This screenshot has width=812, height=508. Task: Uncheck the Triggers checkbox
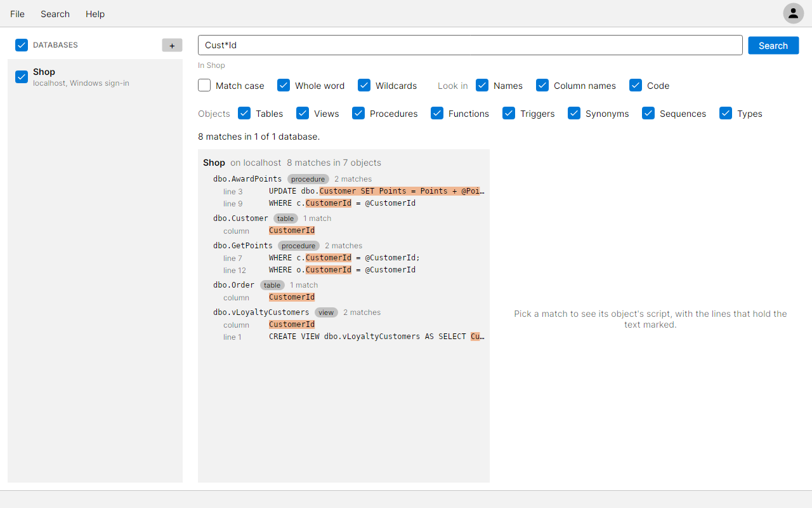509,113
